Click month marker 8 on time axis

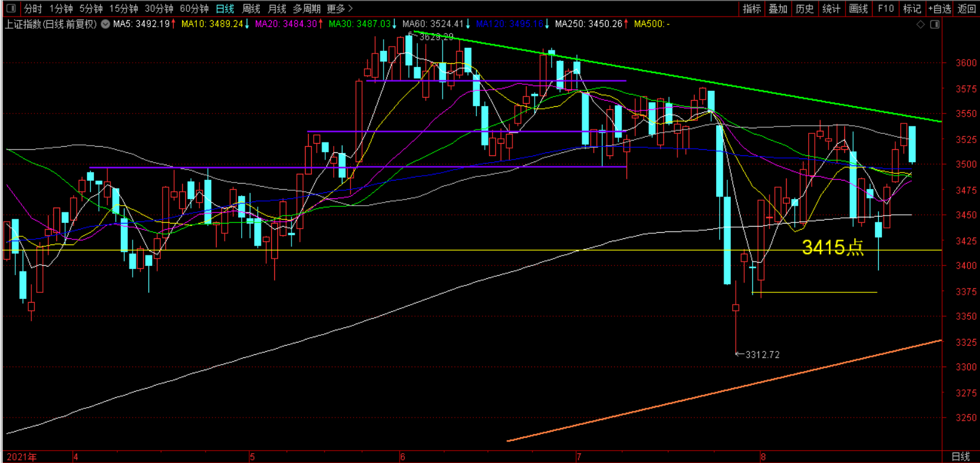[763, 457]
